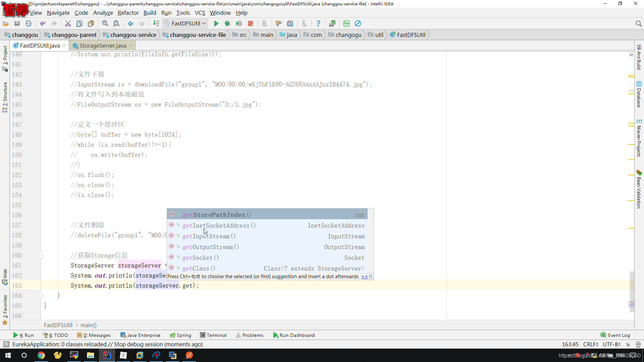Click Search Everywhere magnifier at top right
The image size is (644, 362).
638,23
